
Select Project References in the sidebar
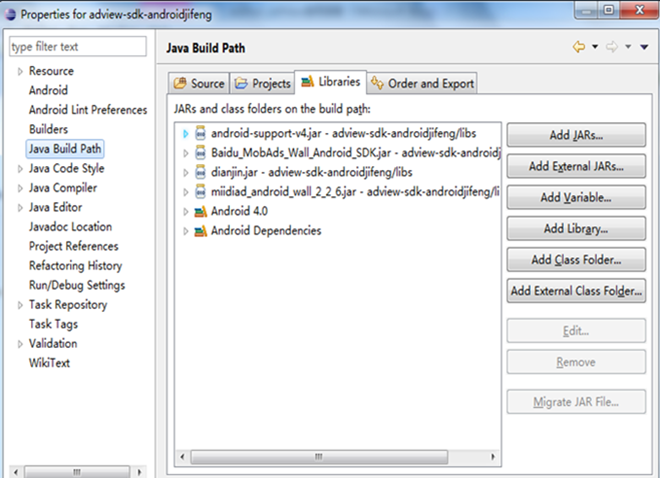tap(73, 246)
